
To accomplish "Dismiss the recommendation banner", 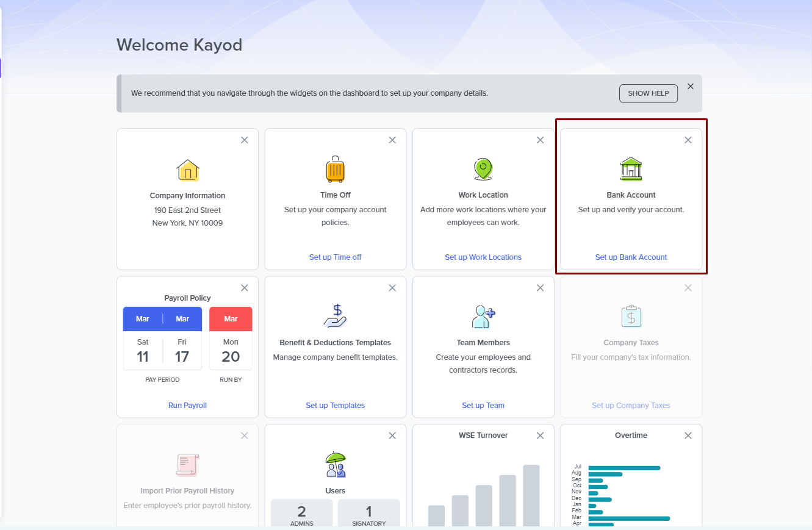I will click(x=691, y=87).
